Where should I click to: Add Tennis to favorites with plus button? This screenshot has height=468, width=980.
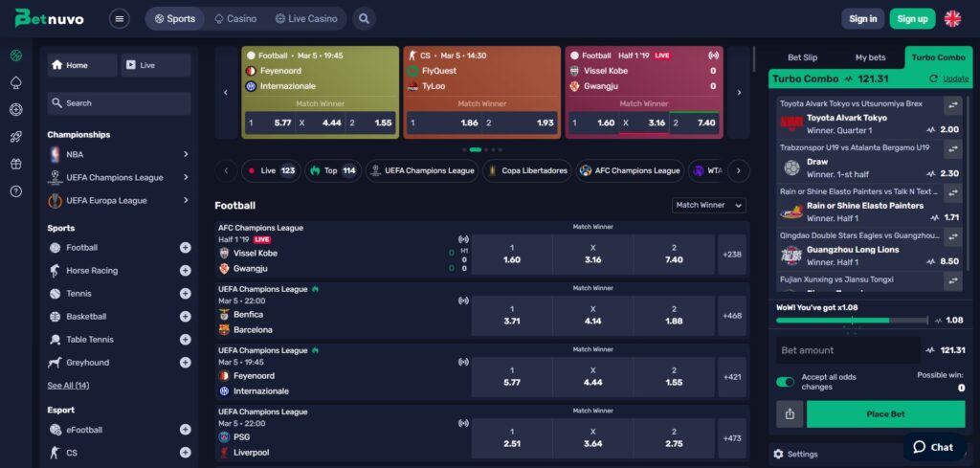pos(185,293)
